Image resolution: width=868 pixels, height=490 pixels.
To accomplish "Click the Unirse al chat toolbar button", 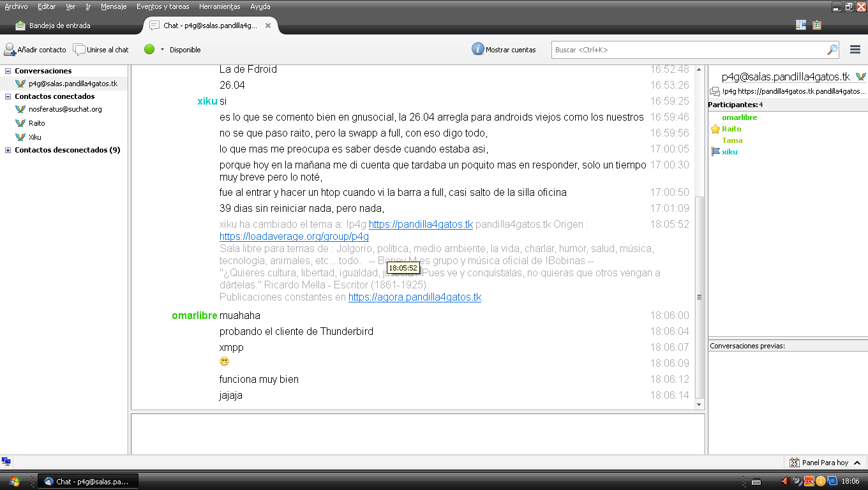I will [x=101, y=50].
